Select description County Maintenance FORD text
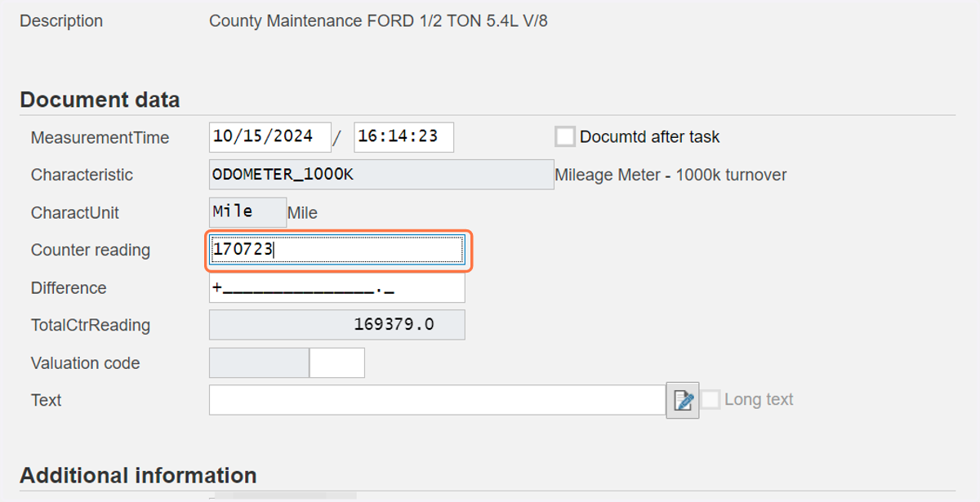The height and width of the screenshot is (502, 980). 378,21
